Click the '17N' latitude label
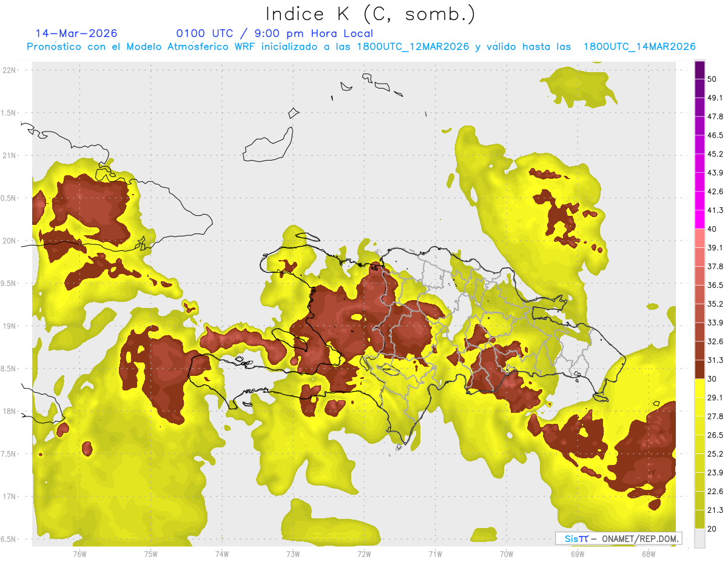This screenshot has height=562, width=728. click(10, 497)
